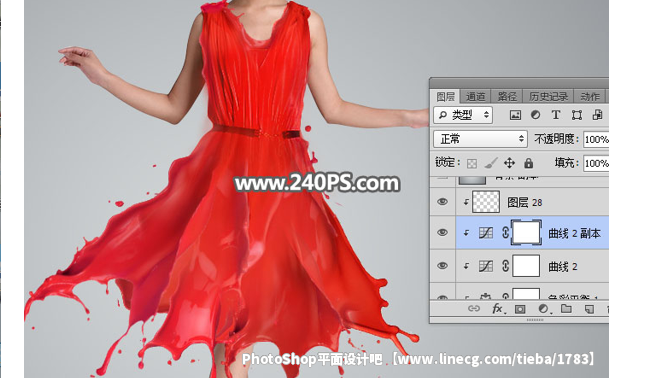The image size is (650, 378).
Task: Filter layers by adjustment layers icon
Action: click(x=535, y=115)
